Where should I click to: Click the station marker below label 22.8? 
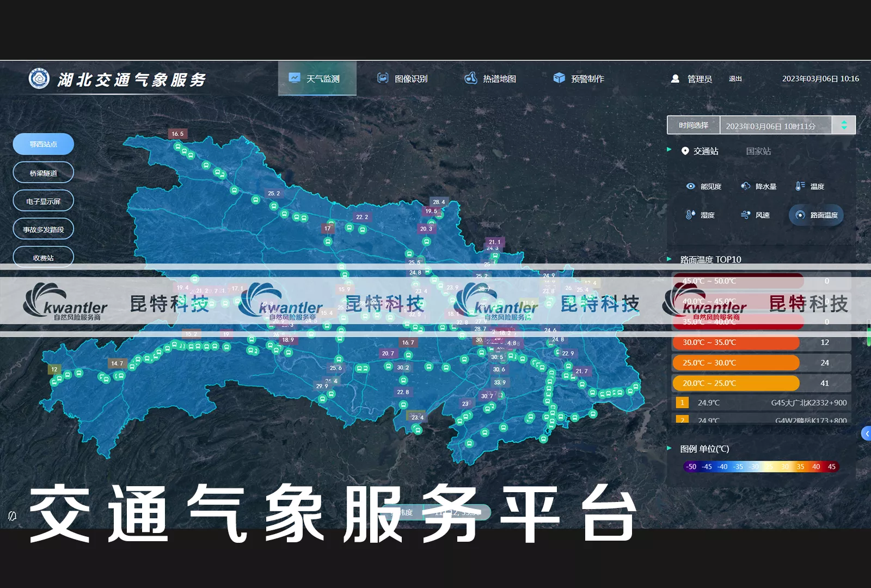(x=403, y=405)
